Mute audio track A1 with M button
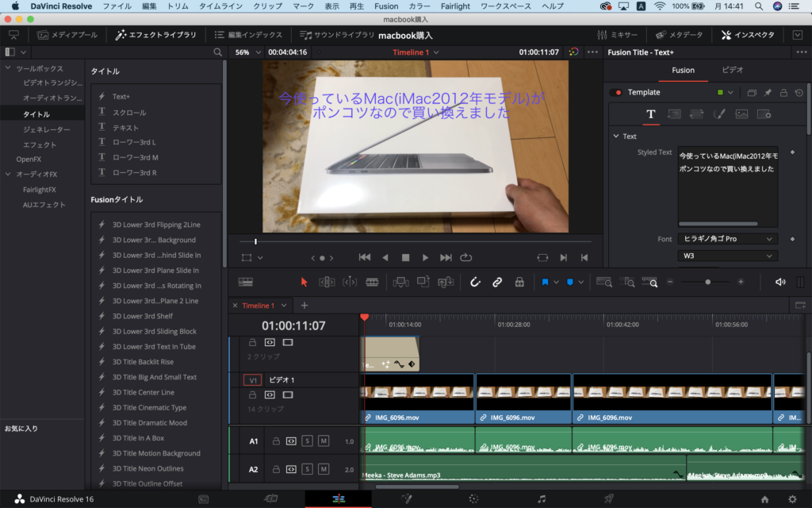Screen dimensions: 812x508 (x=324, y=441)
